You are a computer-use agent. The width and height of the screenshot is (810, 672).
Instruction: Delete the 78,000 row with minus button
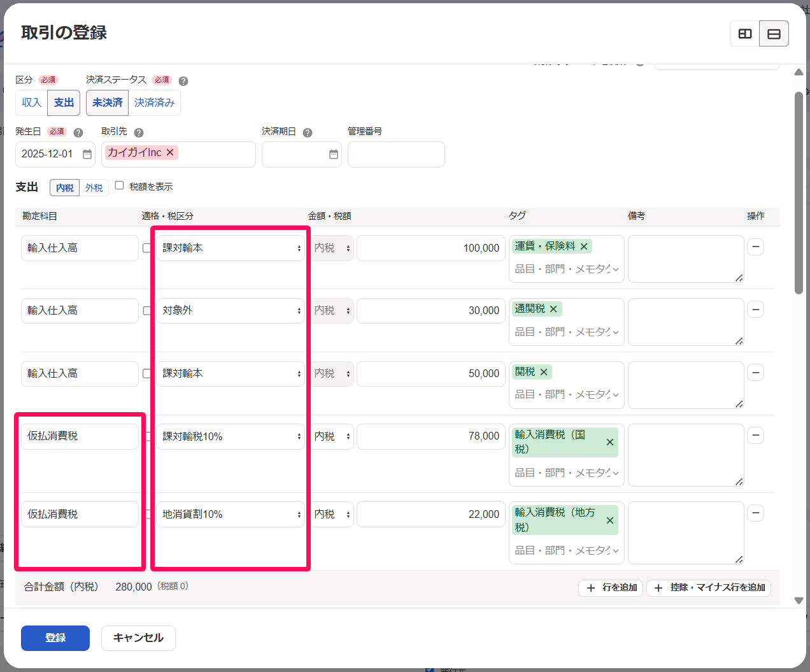click(x=756, y=436)
